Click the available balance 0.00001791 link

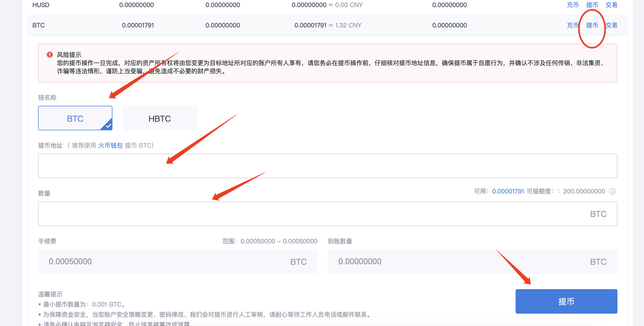pos(508,191)
